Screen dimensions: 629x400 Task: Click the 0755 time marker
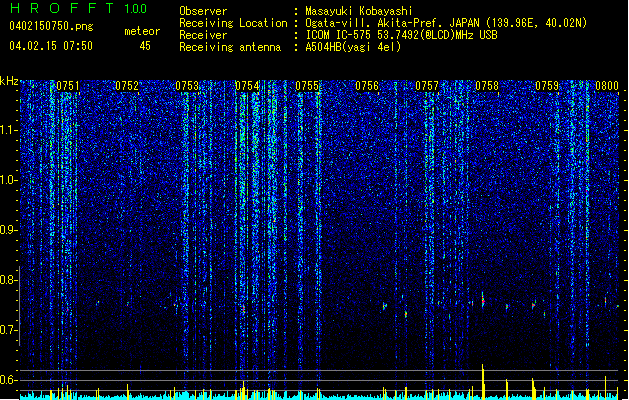pyautogui.click(x=307, y=86)
